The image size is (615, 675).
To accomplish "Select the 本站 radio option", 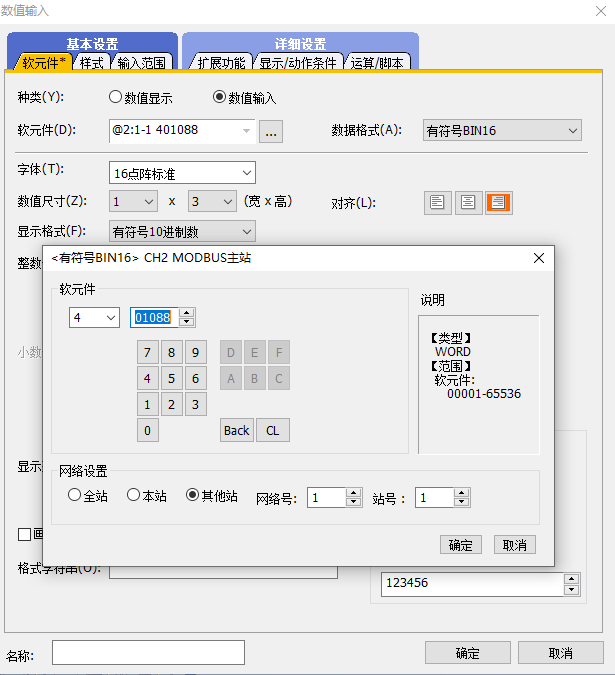I will coord(133,495).
